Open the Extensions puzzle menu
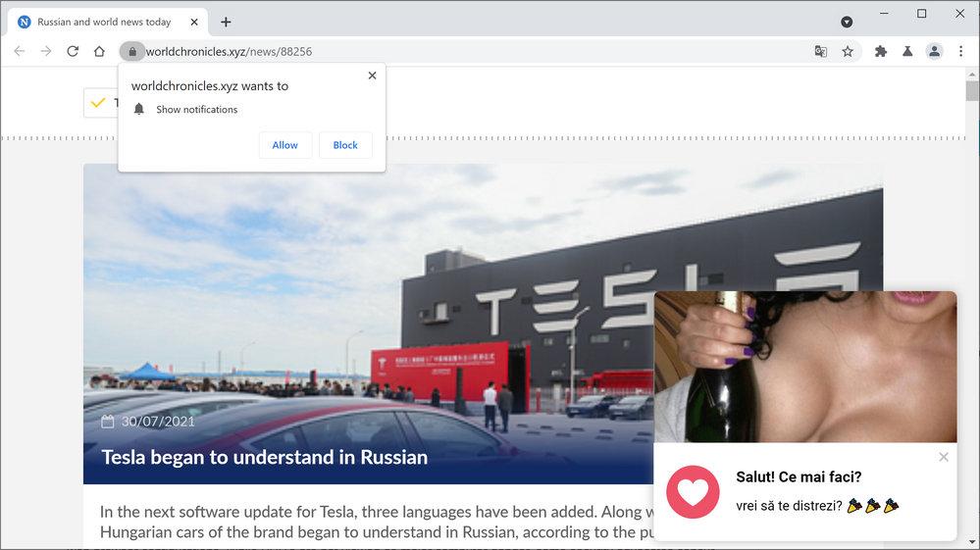 (881, 51)
